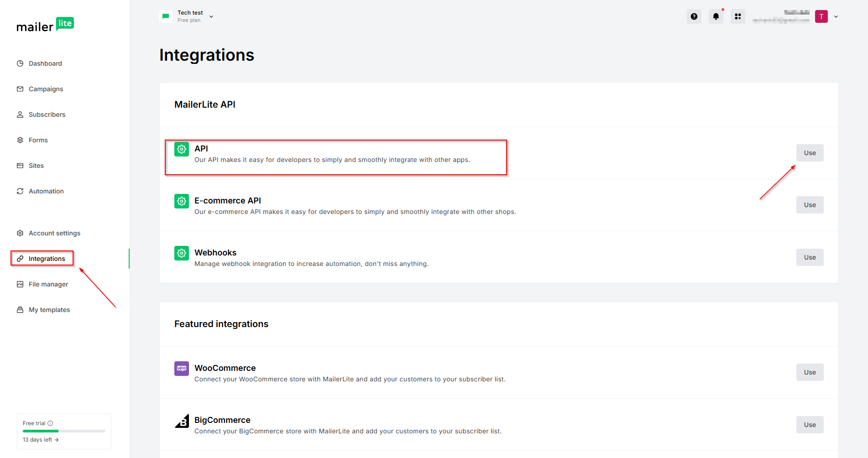Click the 'Free plan' label
This screenshot has height=458, width=868.
pyautogui.click(x=189, y=20)
